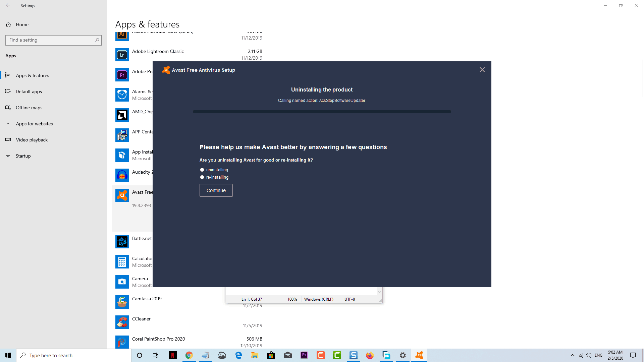Click 'UTF-8' in Notepad status bar
Viewport: 644px width, 362px height.
[x=350, y=299]
